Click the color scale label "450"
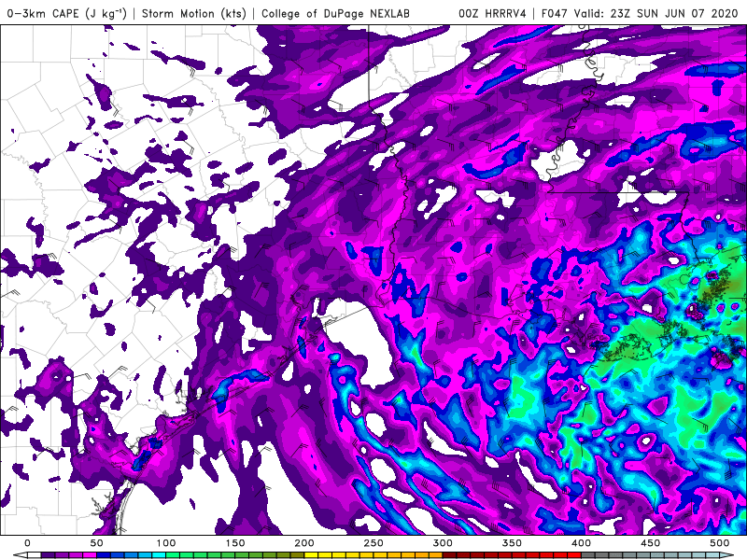This screenshot has width=747, height=560. tap(650, 543)
